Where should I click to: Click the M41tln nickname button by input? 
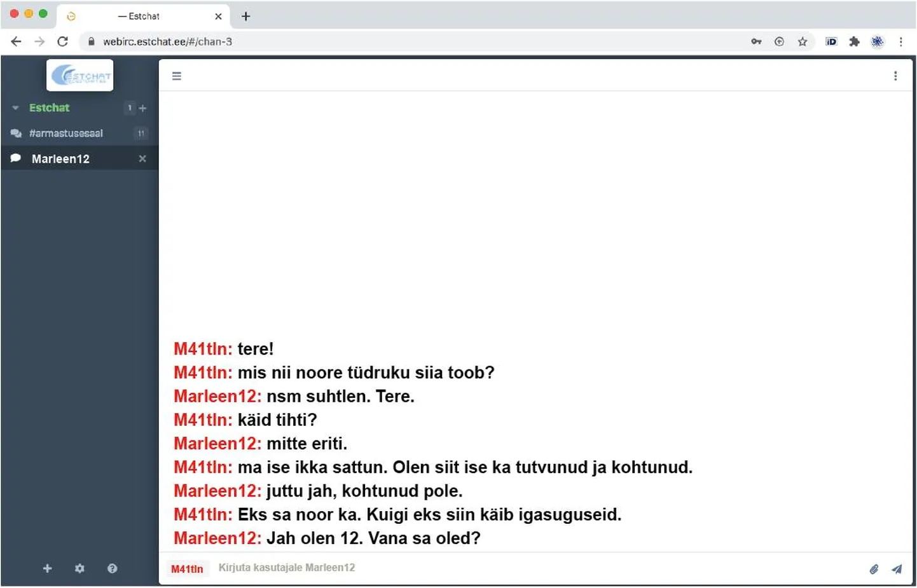187,569
